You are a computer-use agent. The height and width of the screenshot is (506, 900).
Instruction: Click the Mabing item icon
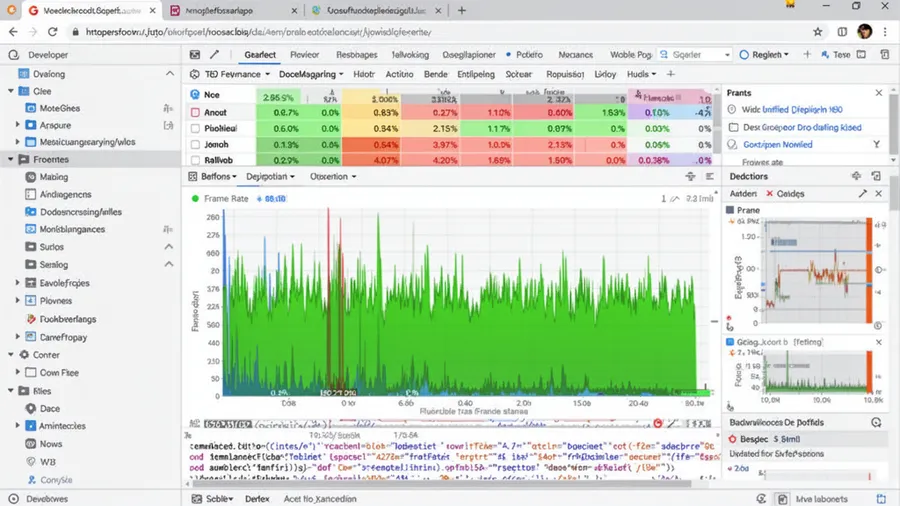(x=30, y=177)
